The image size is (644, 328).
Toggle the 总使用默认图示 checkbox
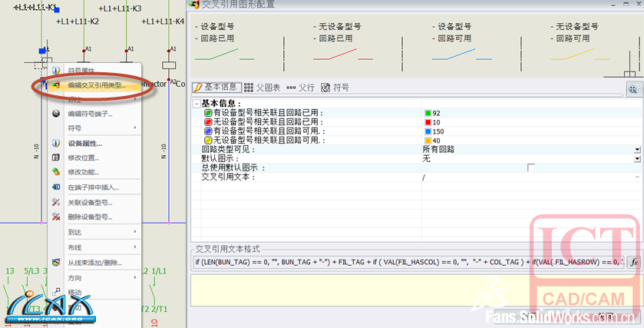[530, 167]
